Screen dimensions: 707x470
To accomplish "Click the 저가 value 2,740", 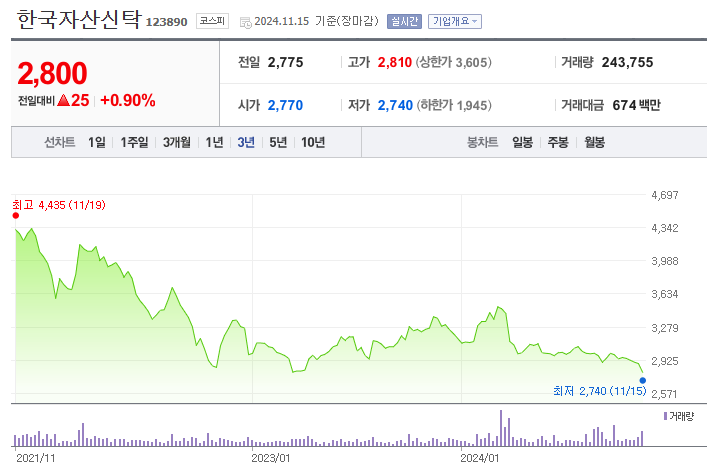I will pos(395,105).
